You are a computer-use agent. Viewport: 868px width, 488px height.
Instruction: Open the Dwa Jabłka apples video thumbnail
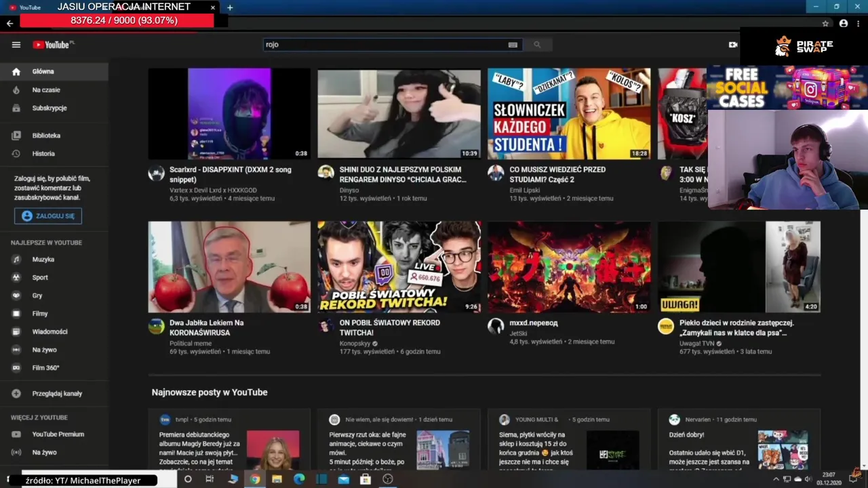[229, 267]
